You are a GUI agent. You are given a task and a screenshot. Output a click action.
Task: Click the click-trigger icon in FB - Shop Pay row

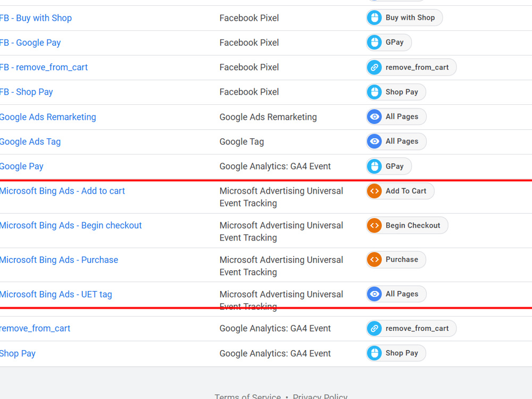375,92
